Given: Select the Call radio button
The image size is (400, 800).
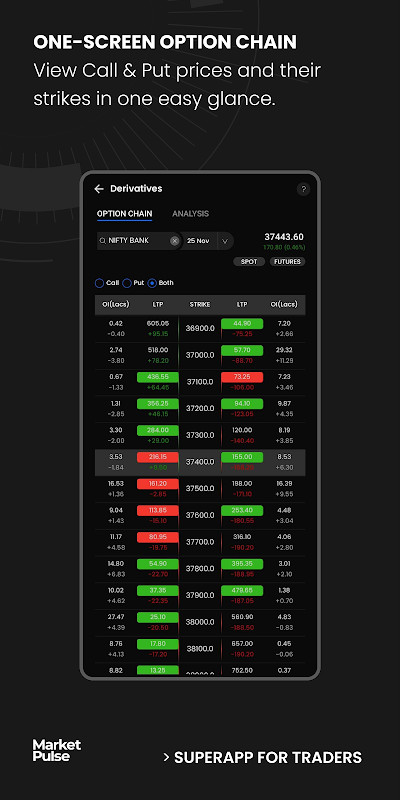Looking at the screenshot, I should click(99, 283).
